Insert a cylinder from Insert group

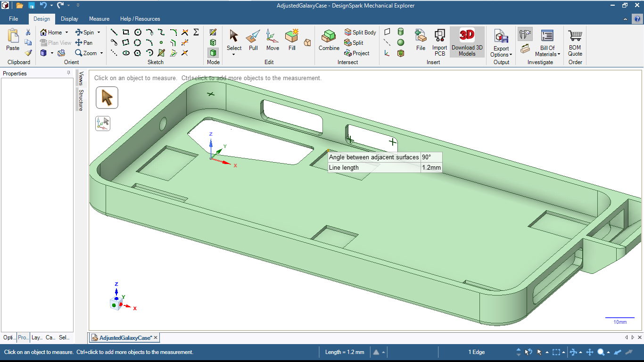click(401, 32)
